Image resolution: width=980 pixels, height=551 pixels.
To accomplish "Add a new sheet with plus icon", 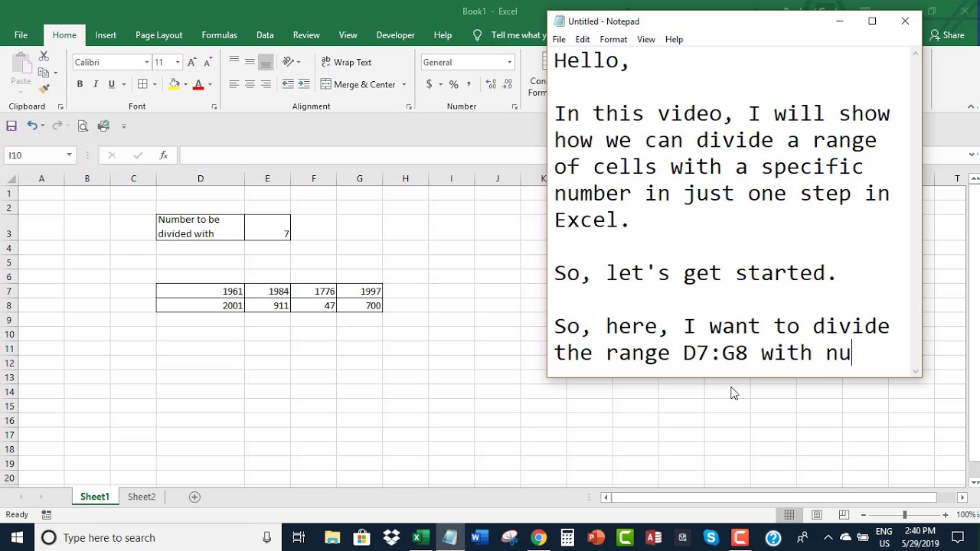I will point(194,497).
